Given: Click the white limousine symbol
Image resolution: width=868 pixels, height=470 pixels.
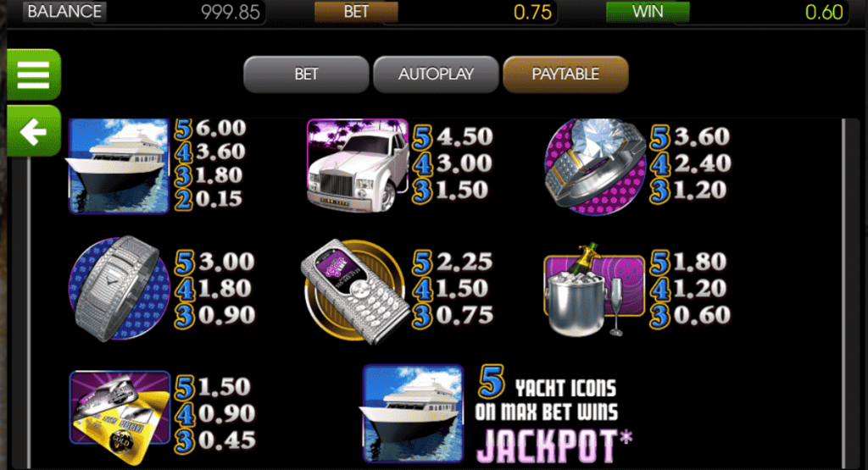Looking at the screenshot, I should (x=358, y=165).
